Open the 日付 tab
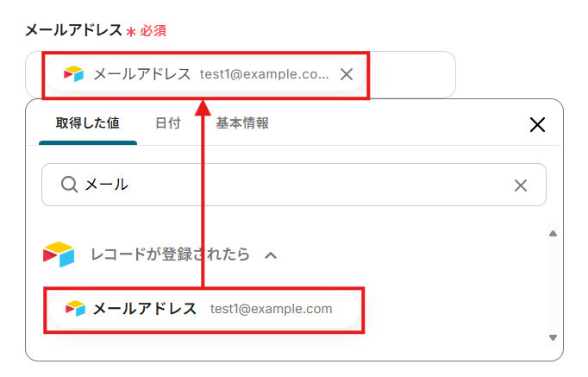Viewport: 588px width, 377px height. pos(168,123)
